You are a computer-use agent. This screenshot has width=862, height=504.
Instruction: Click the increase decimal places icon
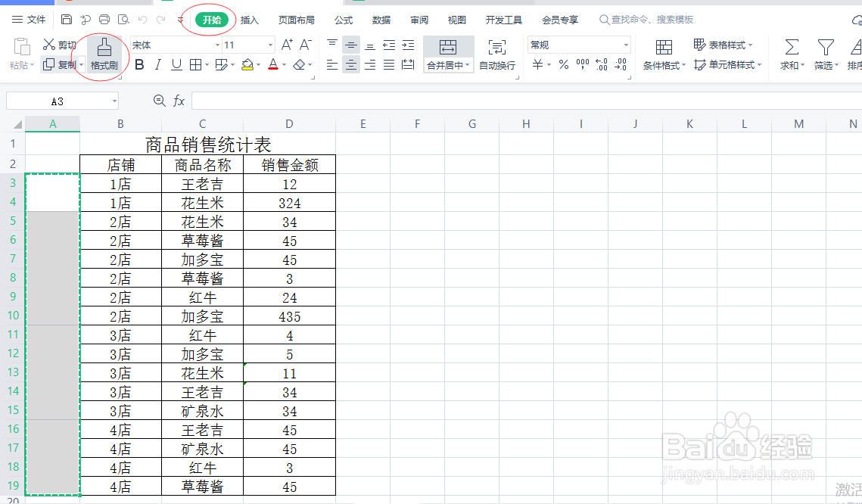pos(602,65)
